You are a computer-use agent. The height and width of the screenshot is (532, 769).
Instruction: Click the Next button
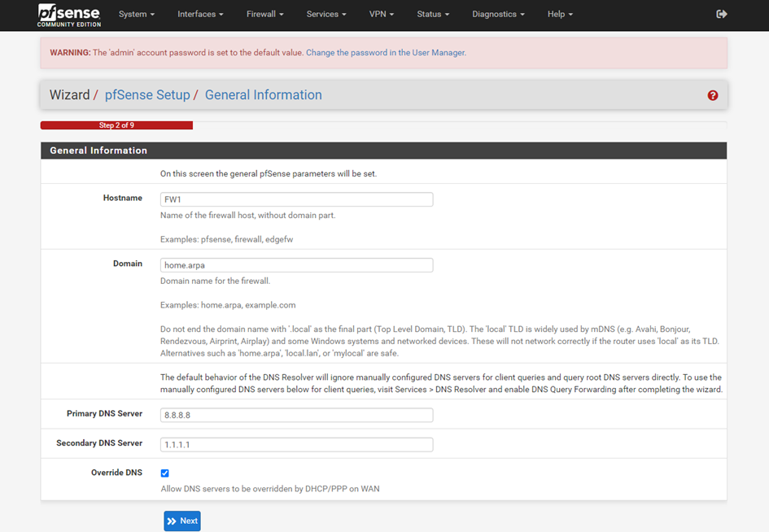click(182, 521)
